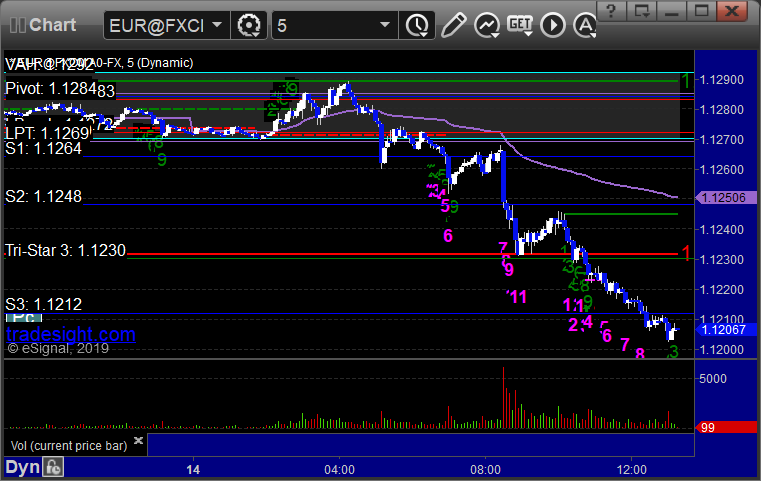Select the Tri-Star 3: 1.1230 label
The image size is (761, 481).
coord(66,250)
